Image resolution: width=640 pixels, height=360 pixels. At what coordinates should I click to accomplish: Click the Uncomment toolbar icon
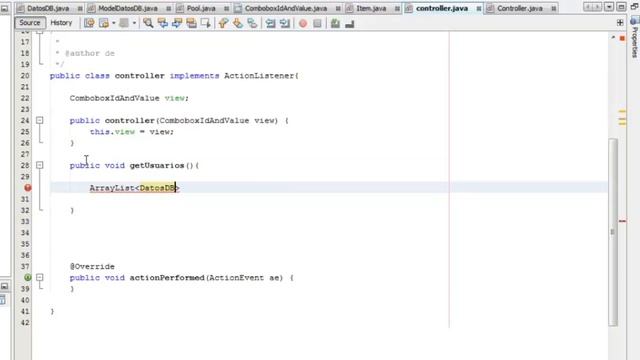pos(349,24)
